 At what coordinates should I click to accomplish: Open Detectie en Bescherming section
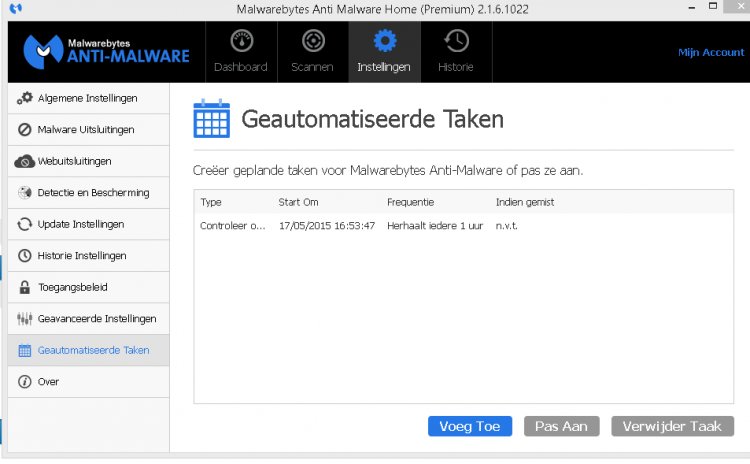pos(93,193)
